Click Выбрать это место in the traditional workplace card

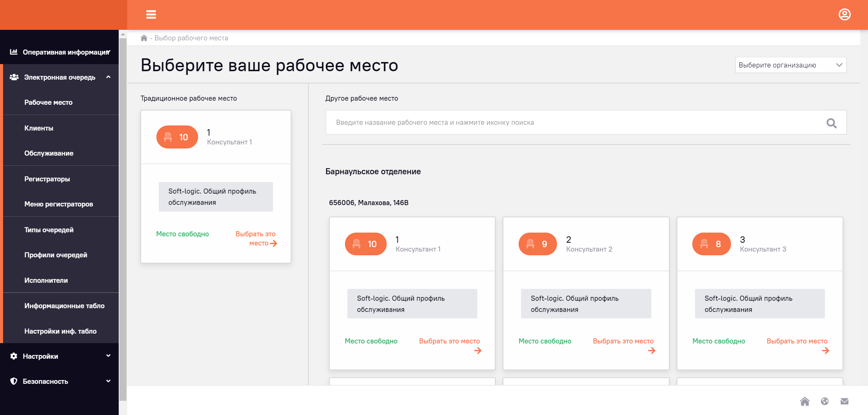pyautogui.click(x=256, y=239)
